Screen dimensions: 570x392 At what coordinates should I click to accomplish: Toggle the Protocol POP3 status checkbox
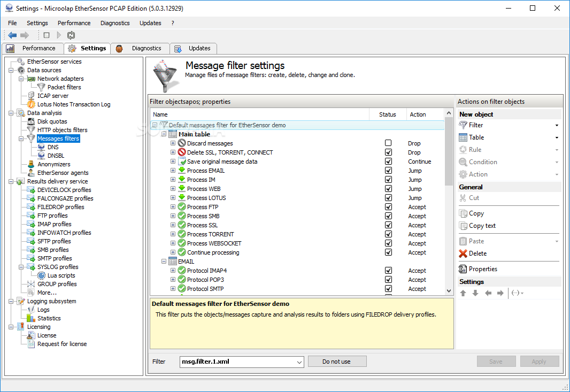pyautogui.click(x=388, y=279)
